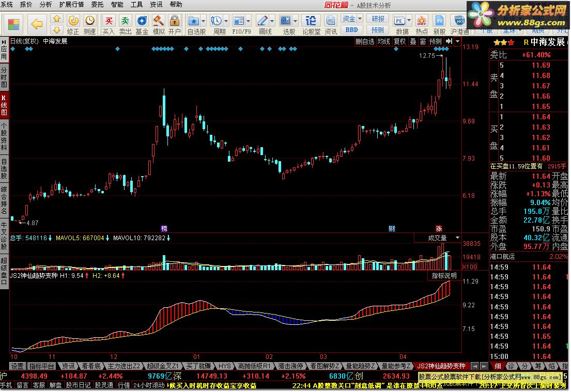Open the 系统 menu

tap(7, 5)
